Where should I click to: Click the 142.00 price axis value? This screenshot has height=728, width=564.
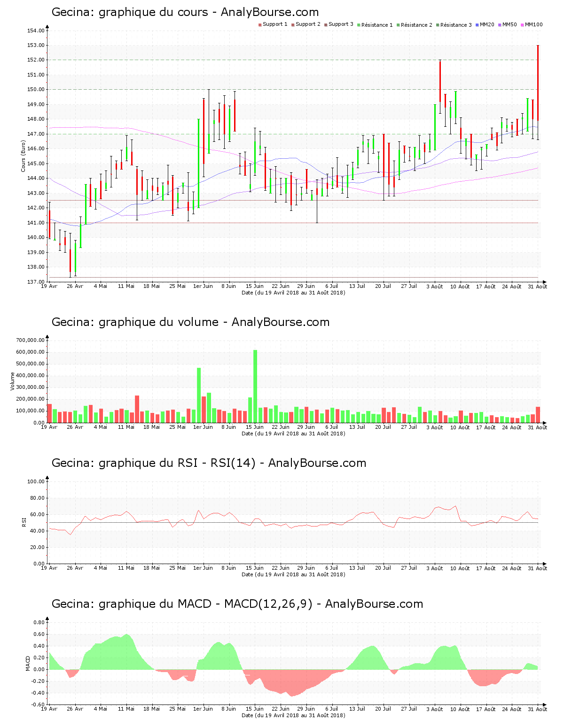point(36,208)
